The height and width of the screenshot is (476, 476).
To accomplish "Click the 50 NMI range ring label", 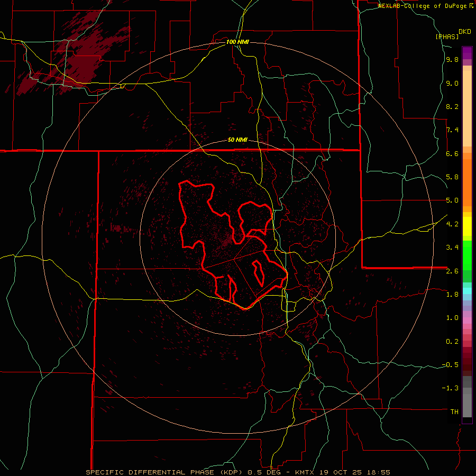I will pyautogui.click(x=237, y=140).
